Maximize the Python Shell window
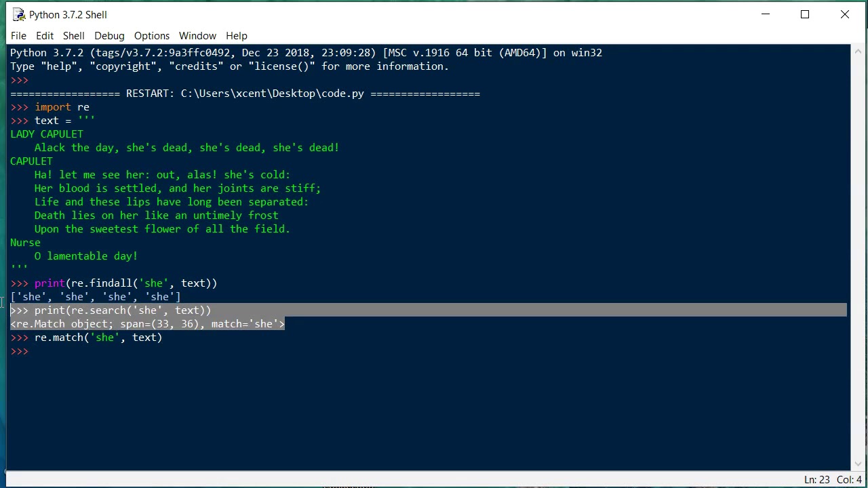This screenshot has width=868, height=488. click(805, 14)
